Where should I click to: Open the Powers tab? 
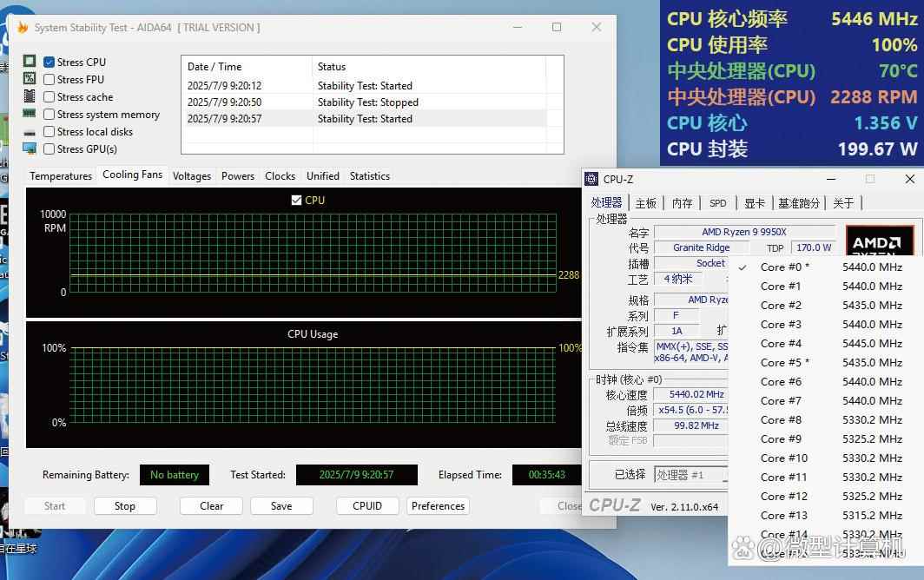click(238, 176)
